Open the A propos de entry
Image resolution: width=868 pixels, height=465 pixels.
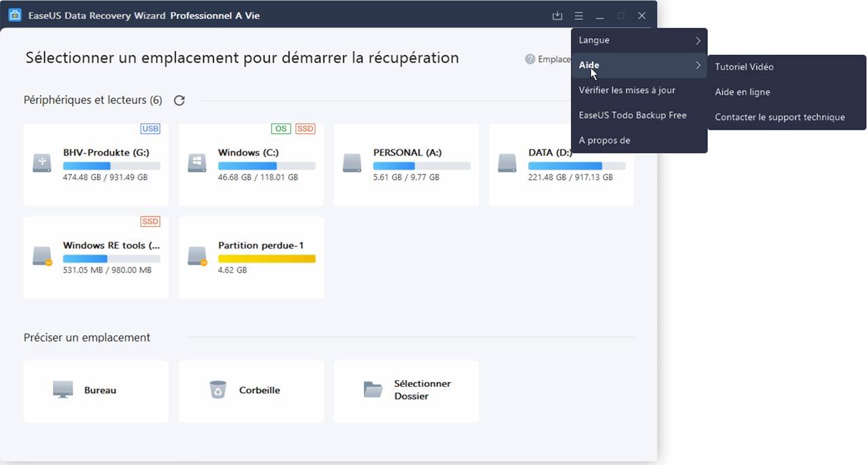(x=639, y=141)
